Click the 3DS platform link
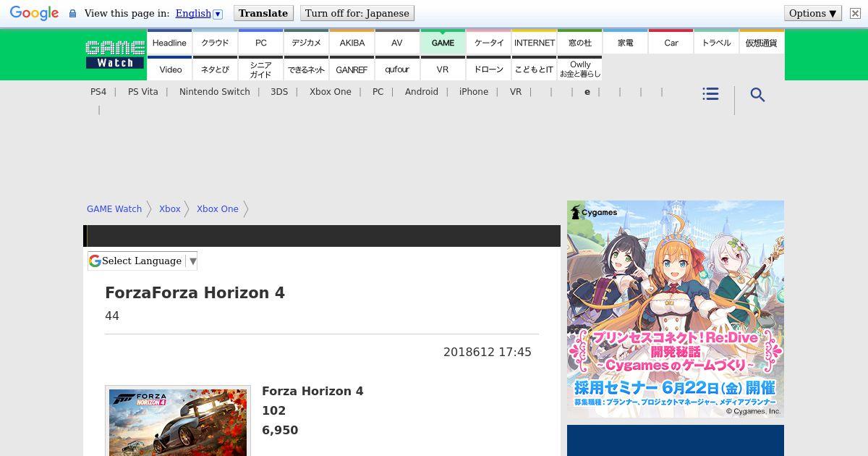Screen dimensions: 868x456 pos(279,92)
